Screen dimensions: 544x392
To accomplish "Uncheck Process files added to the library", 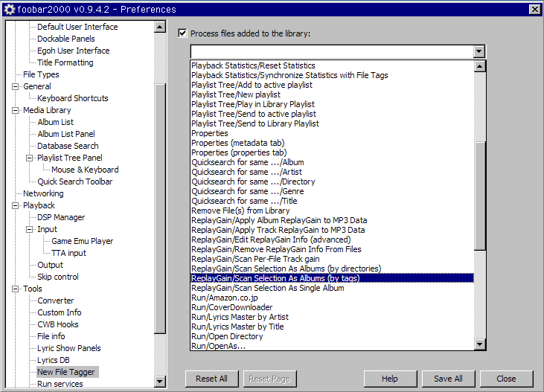I will click(182, 33).
